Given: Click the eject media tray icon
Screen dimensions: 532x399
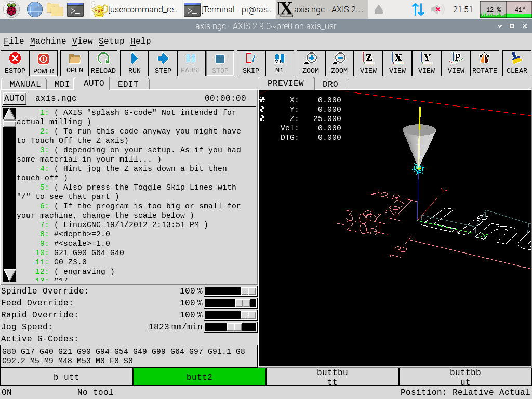Looking at the screenshot, I should (379, 9).
